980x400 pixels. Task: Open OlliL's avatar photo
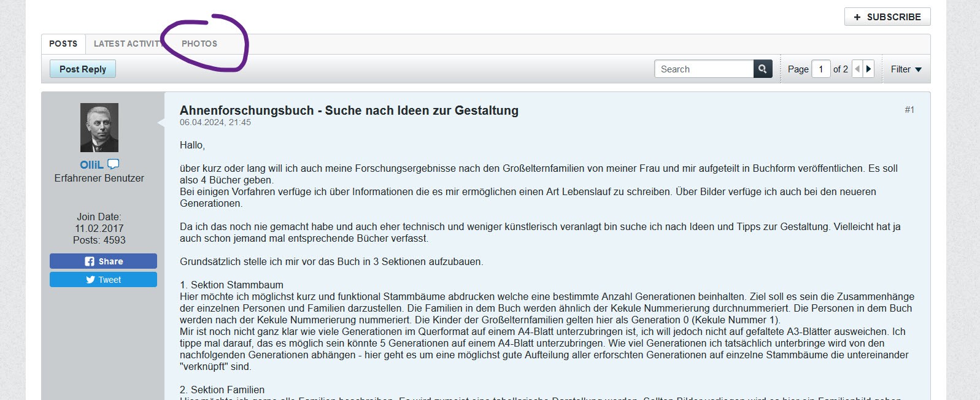99,128
